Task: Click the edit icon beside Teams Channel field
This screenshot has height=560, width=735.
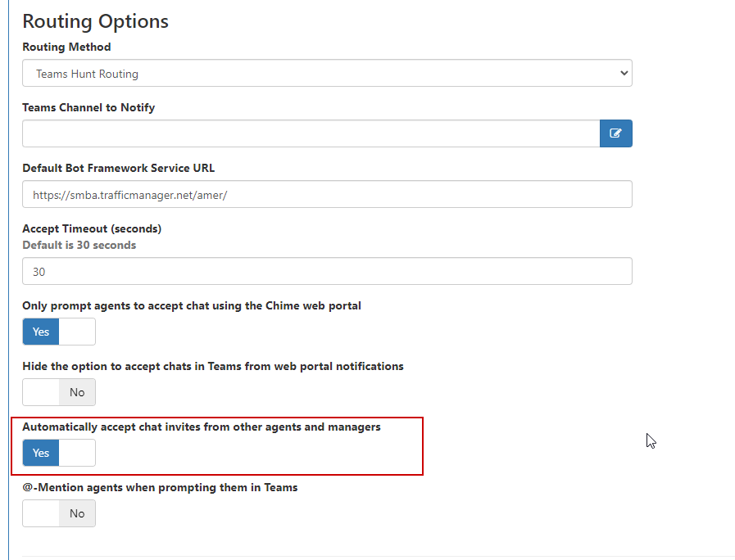Action: point(615,133)
